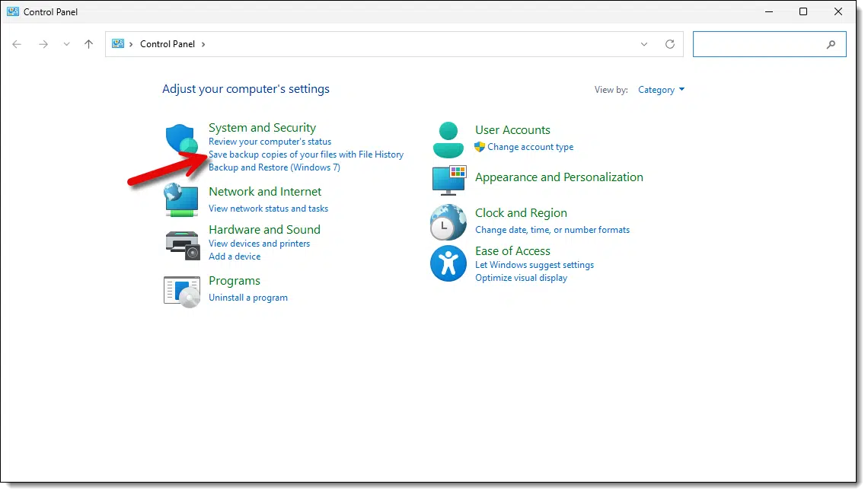
Task: Click the search magnifier icon
Action: (x=831, y=44)
